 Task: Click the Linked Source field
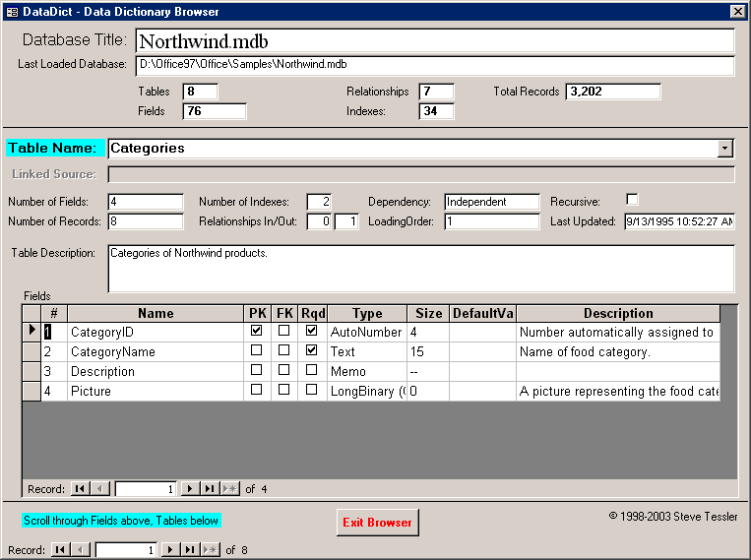(421, 174)
